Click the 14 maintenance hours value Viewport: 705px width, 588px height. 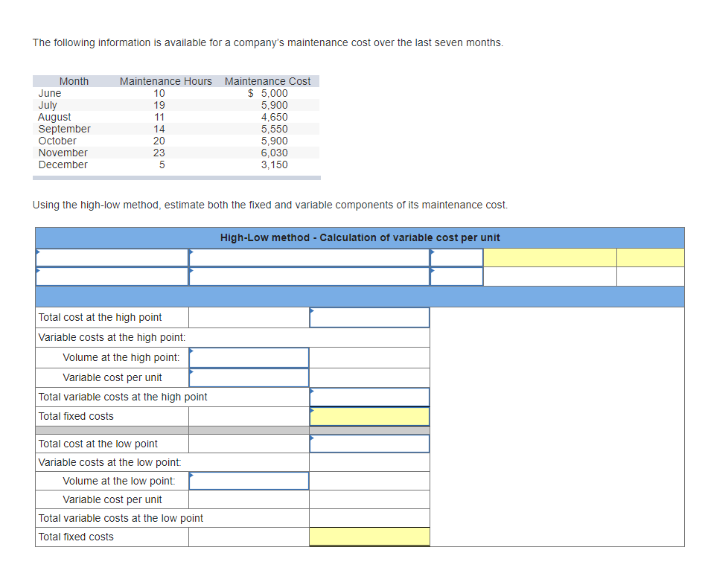point(159,129)
